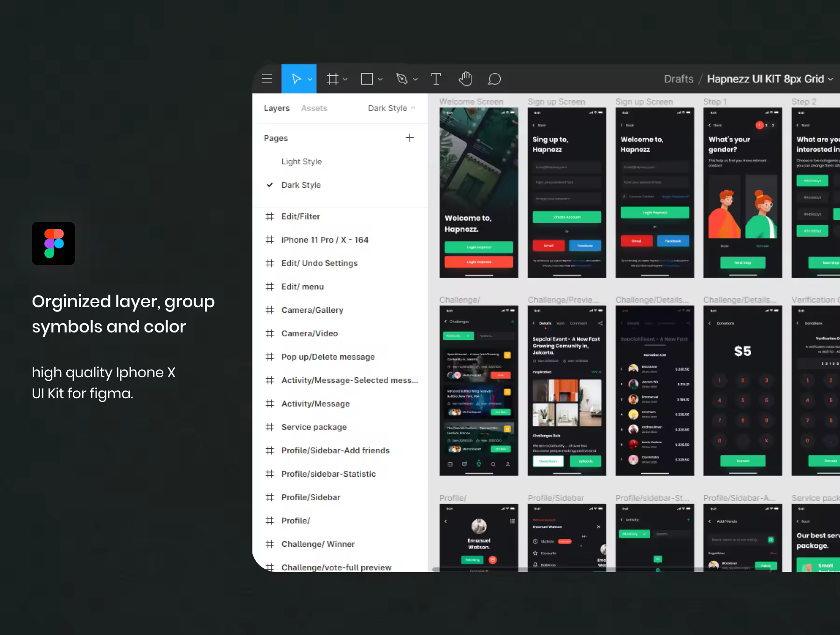Select the Activity/Message layer
Screen dimensions: 840x635
[340, 404]
